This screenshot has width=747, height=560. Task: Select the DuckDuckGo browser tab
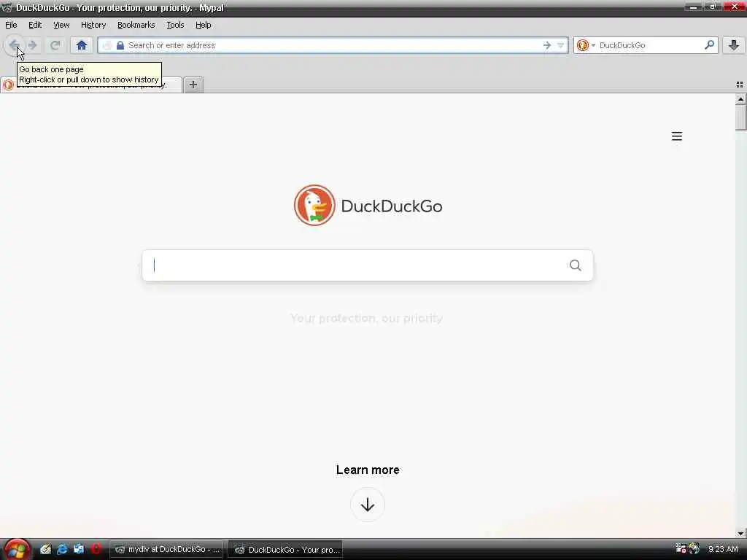click(91, 85)
